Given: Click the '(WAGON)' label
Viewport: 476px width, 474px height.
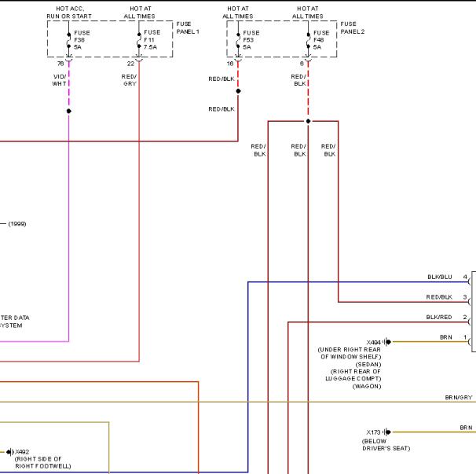Looking at the screenshot, I should pyautogui.click(x=367, y=386).
